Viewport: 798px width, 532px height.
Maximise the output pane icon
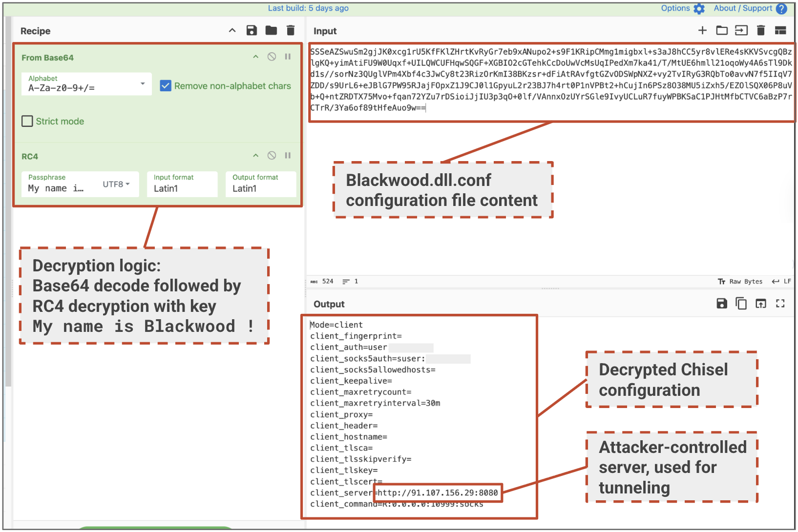(780, 304)
